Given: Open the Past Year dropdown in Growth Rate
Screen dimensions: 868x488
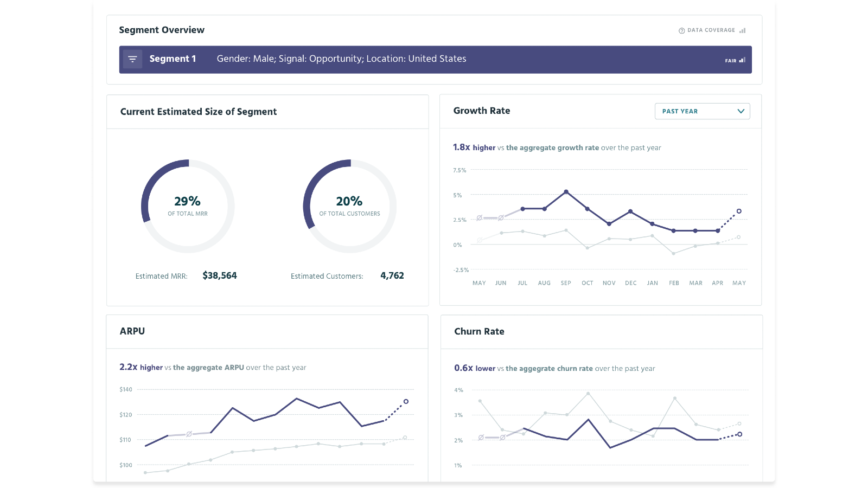Looking at the screenshot, I should pyautogui.click(x=702, y=111).
